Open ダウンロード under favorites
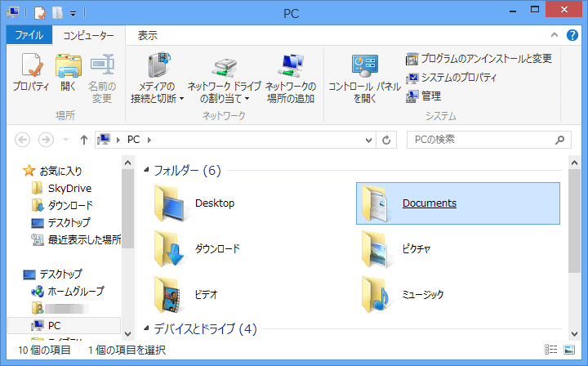Image resolution: width=588 pixels, height=366 pixels. [62, 206]
